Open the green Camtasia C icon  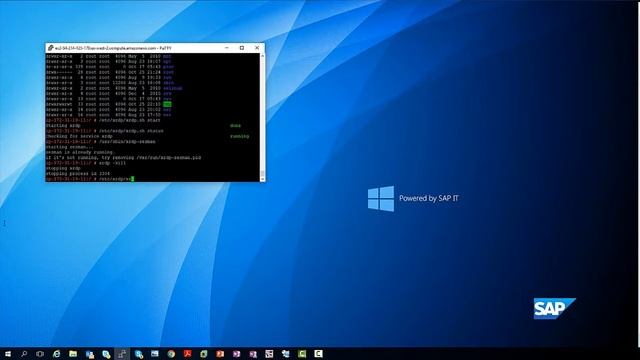click(x=302, y=354)
